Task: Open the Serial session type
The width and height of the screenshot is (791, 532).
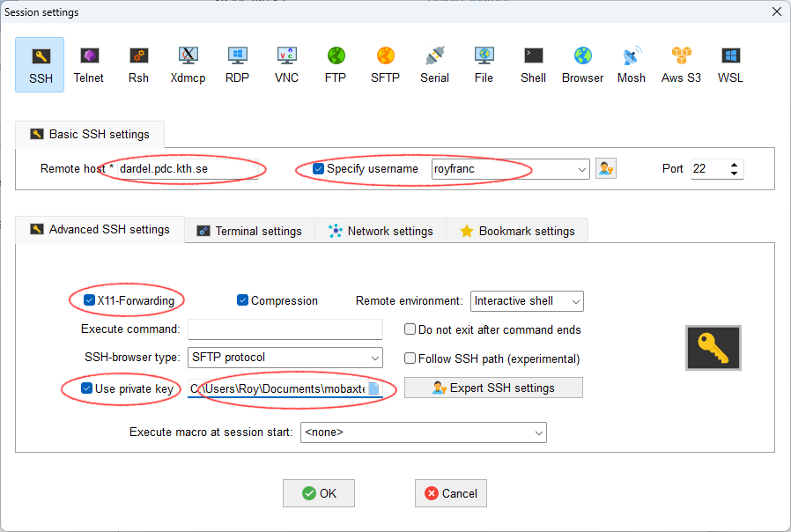Action: pyautogui.click(x=434, y=64)
